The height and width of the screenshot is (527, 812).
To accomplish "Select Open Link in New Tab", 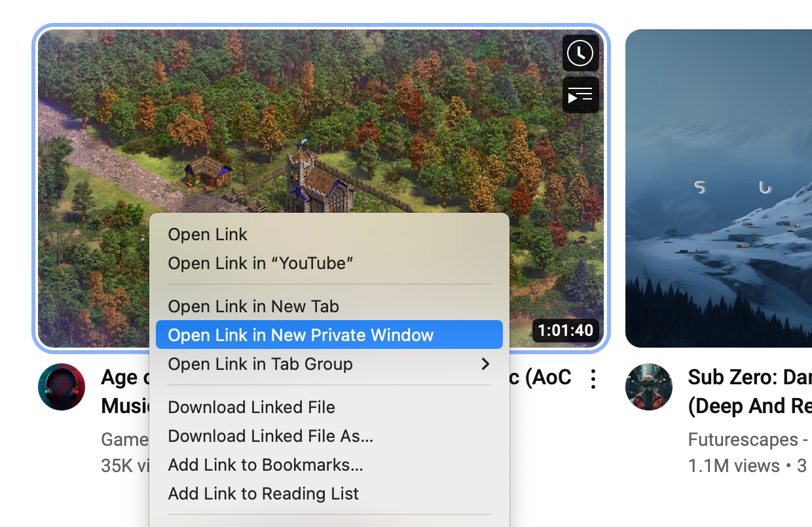I will coord(253,306).
